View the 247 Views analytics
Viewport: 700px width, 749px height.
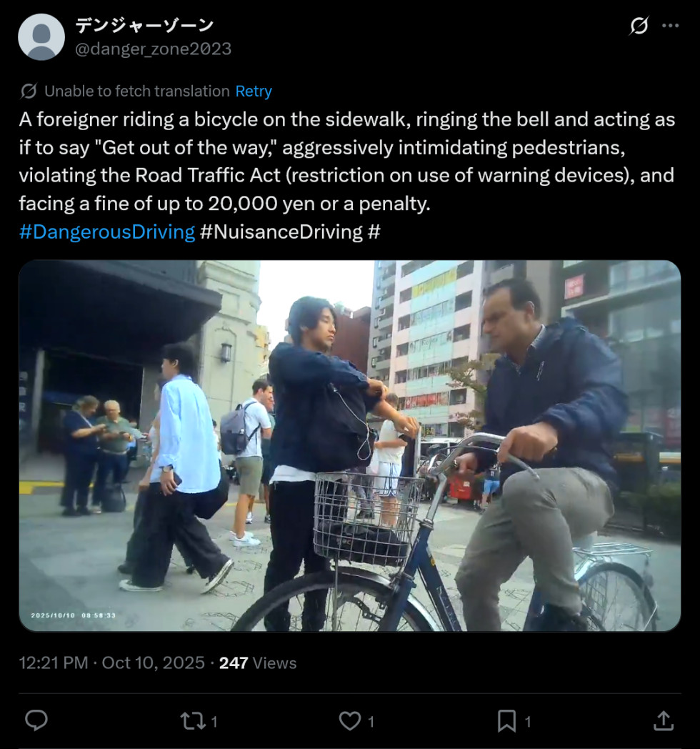tap(258, 663)
